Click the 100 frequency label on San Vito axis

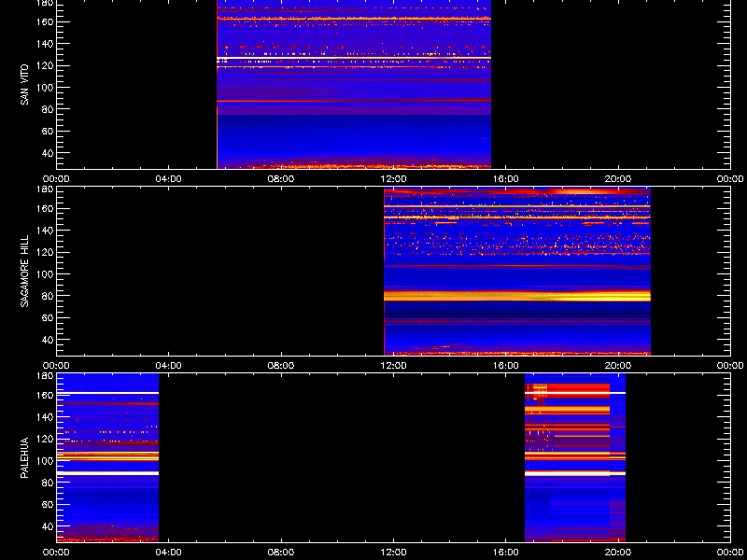pyautogui.click(x=45, y=88)
